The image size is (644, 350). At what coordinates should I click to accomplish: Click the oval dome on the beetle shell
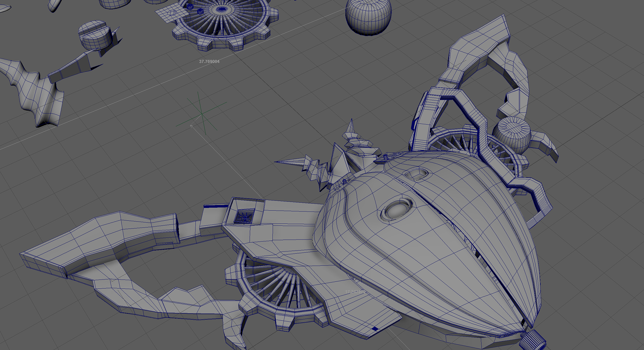[397, 209]
